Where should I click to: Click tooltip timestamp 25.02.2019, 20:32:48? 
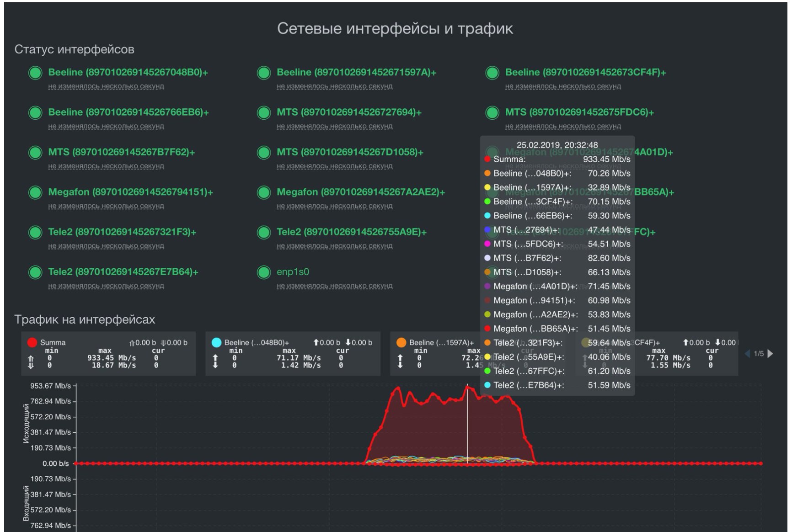pos(557,145)
